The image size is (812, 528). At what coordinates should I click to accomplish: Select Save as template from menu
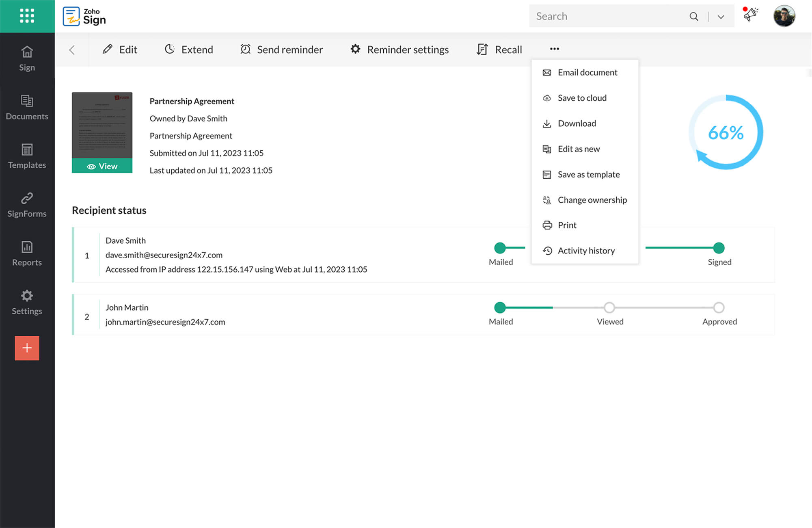pyautogui.click(x=588, y=174)
